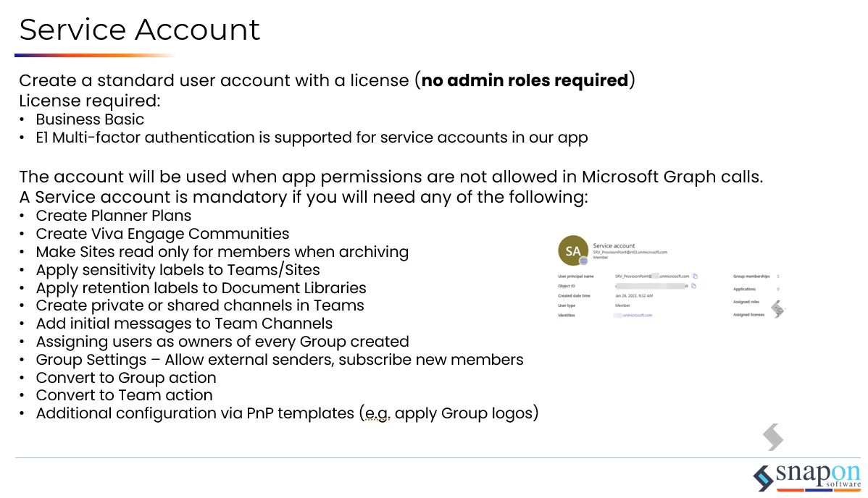Screen dimensions: 868x498
Task: Click 'Apply retention labels to Document Libraries'
Action: [x=201, y=288]
